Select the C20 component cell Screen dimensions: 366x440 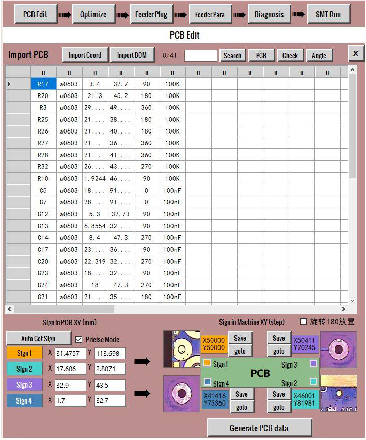click(x=43, y=261)
